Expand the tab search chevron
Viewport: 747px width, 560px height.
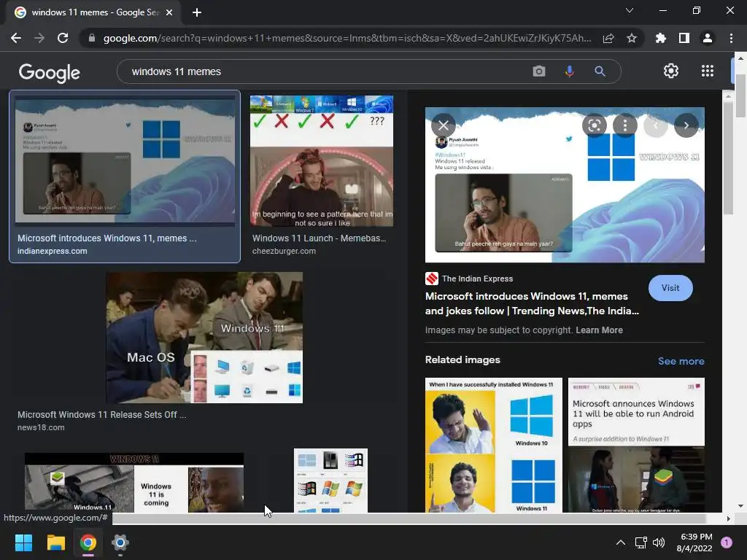coord(630,10)
